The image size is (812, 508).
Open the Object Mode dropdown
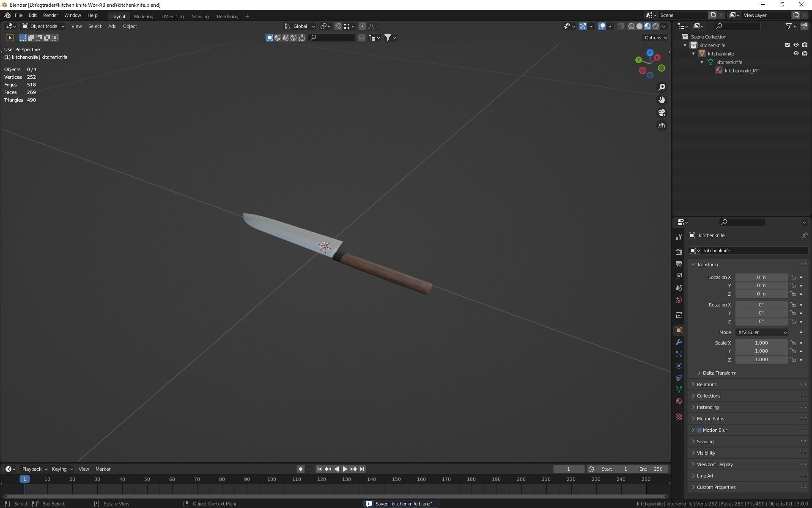click(43, 26)
